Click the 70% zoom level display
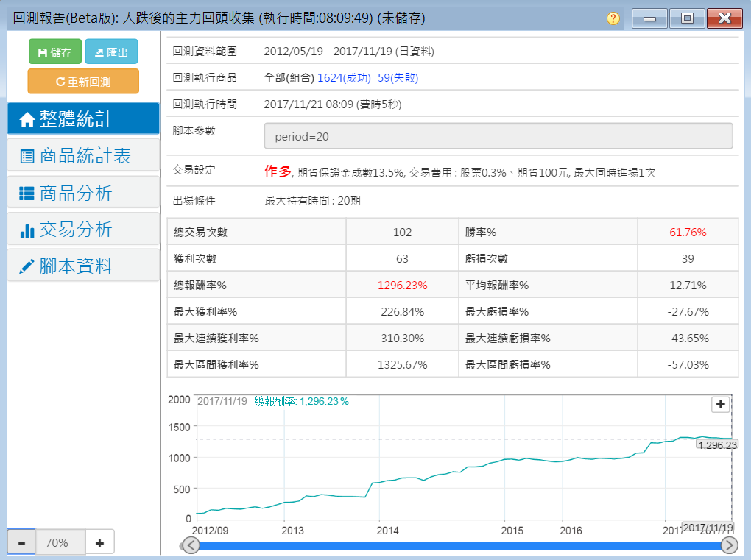Screen dimensions: 751x560 coord(57,543)
